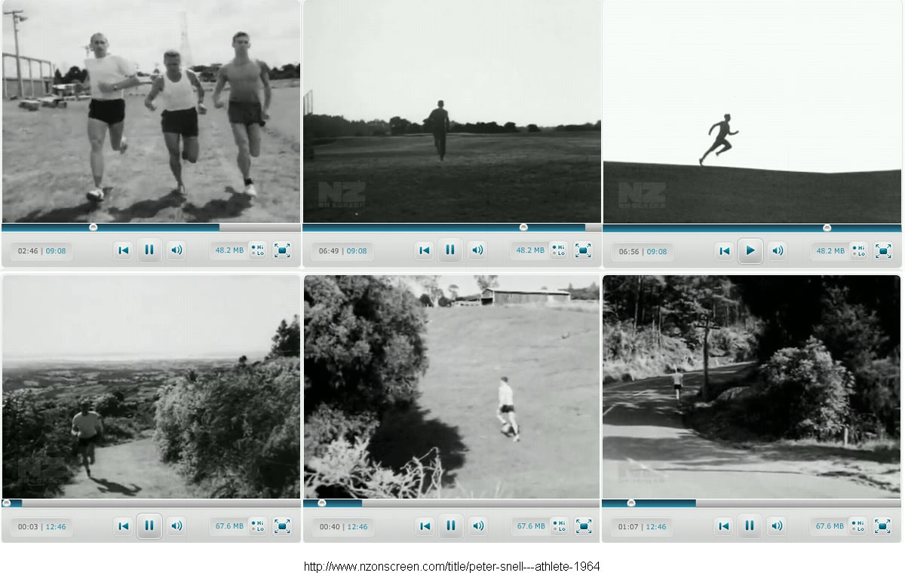Toggle Hi/Lo quality on the 01:07 video
Viewport: 905px width, 588px height.
coord(859,526)
